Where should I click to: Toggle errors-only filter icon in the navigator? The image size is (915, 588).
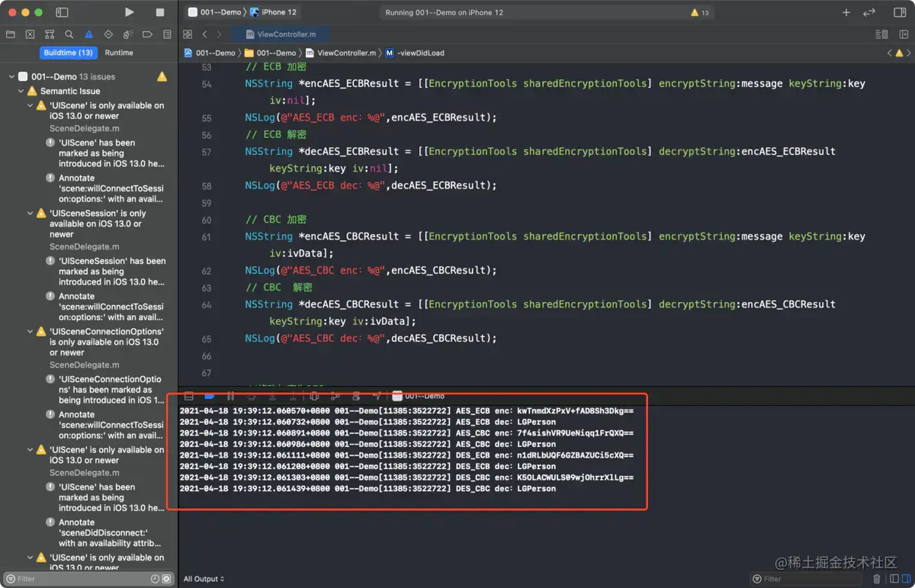[x=166, y=579]
